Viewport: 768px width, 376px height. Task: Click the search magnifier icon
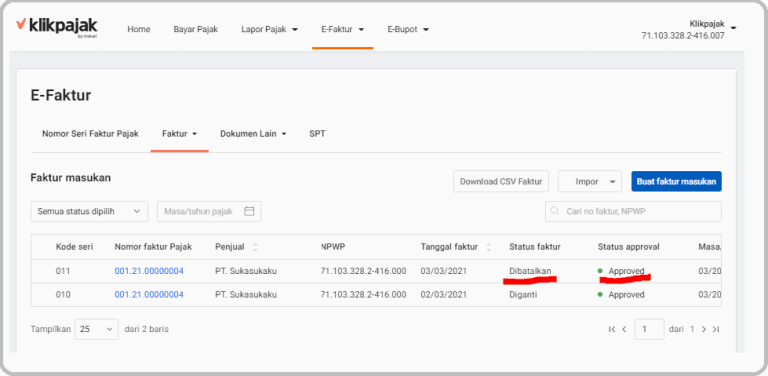point(555,212)
